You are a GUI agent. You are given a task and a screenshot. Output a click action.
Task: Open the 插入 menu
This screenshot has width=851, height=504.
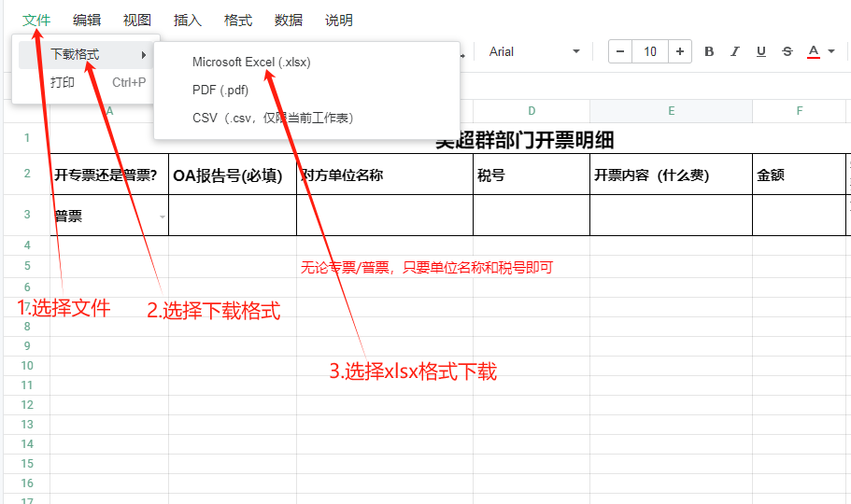(188, 20)
